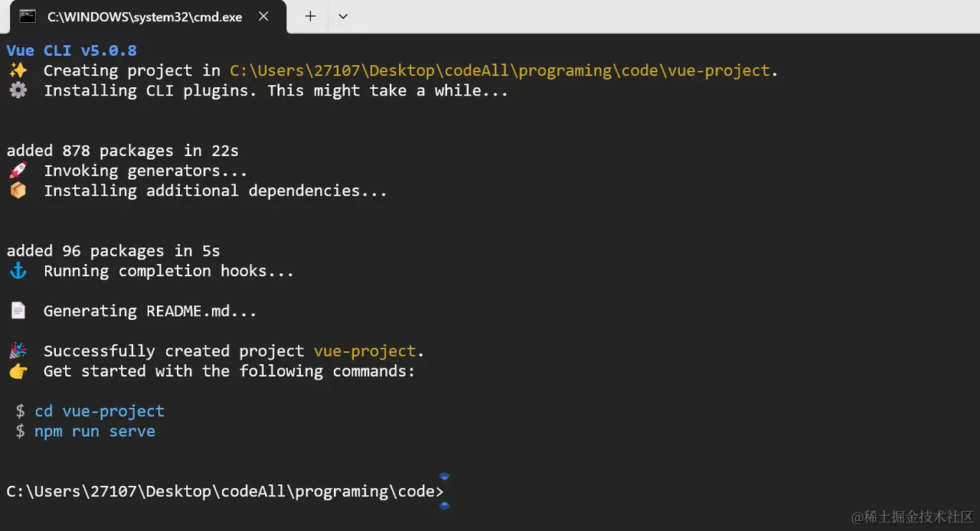The height and width of the screenshot is (531, 980).
Task: Click the 'npm run serve' command text
Action: click(x=95, y=432)
